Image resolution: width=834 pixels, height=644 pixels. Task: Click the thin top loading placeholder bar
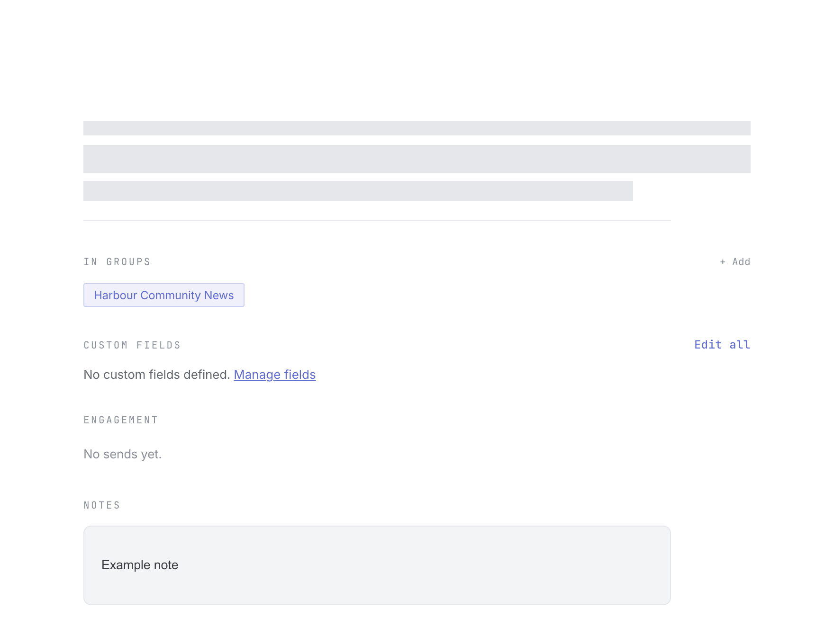tap(417, 128)
